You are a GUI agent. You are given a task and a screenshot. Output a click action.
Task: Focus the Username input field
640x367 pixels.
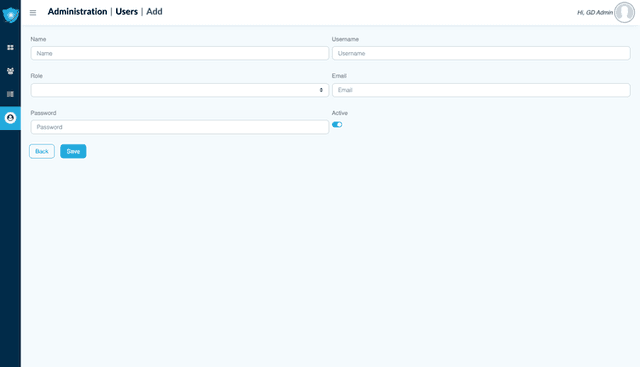click(x=481, y=53)
